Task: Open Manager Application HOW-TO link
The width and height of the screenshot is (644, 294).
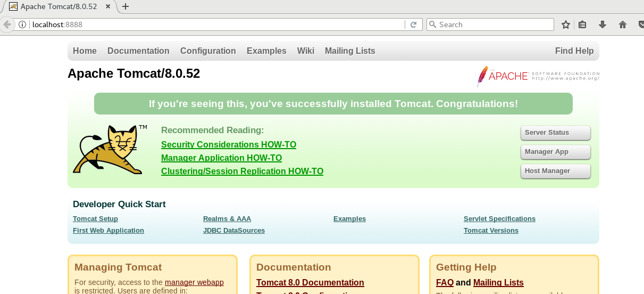Action: pyautogui.click(x=221, y=158)
